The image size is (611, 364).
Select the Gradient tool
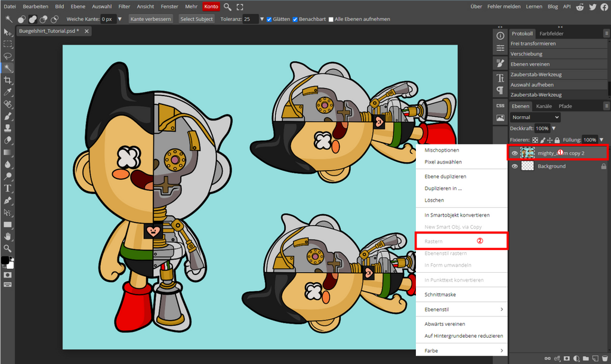(x=7, y=152)
